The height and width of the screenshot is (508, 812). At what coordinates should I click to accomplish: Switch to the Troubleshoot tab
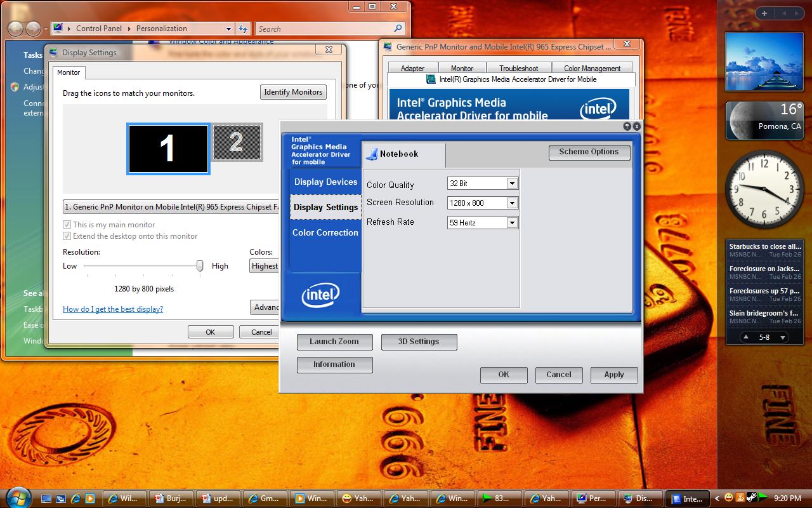point(518,68)
